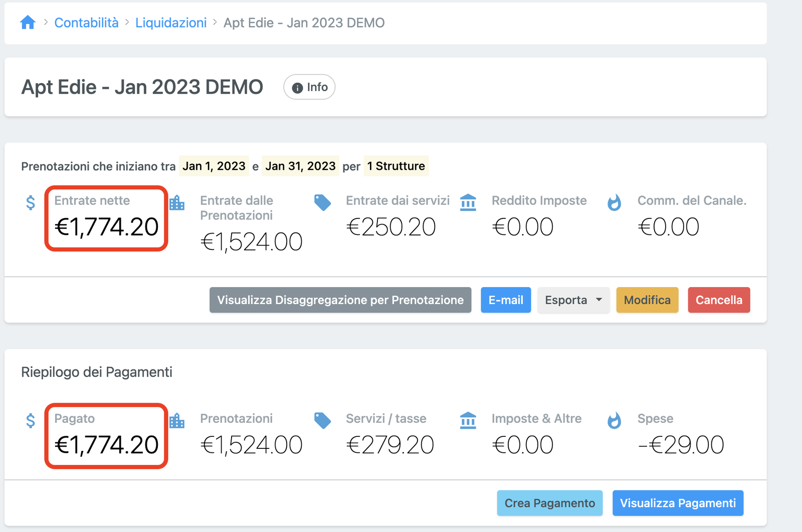Click the bank icon beside Imposte & Altre
The height and width of the screenshot is (532, 802).
(468, 420)
